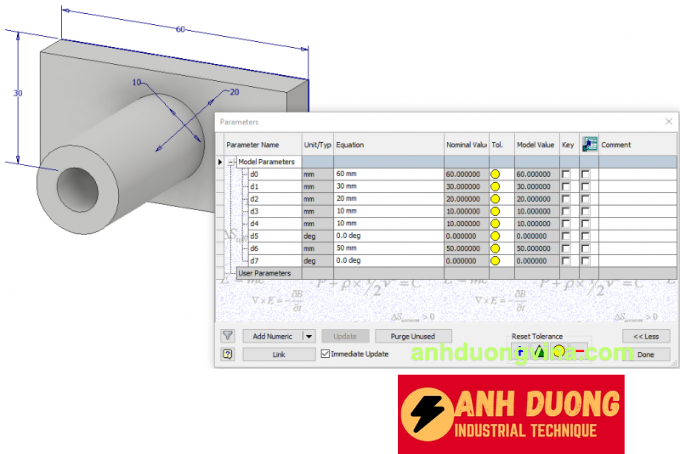Image resolution: width=680 pixels, height=454 pixels.
Task: Toggle the Immediate Update checkbox
Action: pyautogui.click(x=325, y=354)
